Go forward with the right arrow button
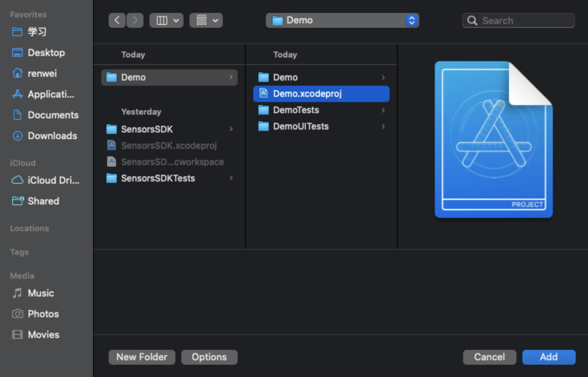Viewport: 588px width, 377px height. [x=135, y=20]
